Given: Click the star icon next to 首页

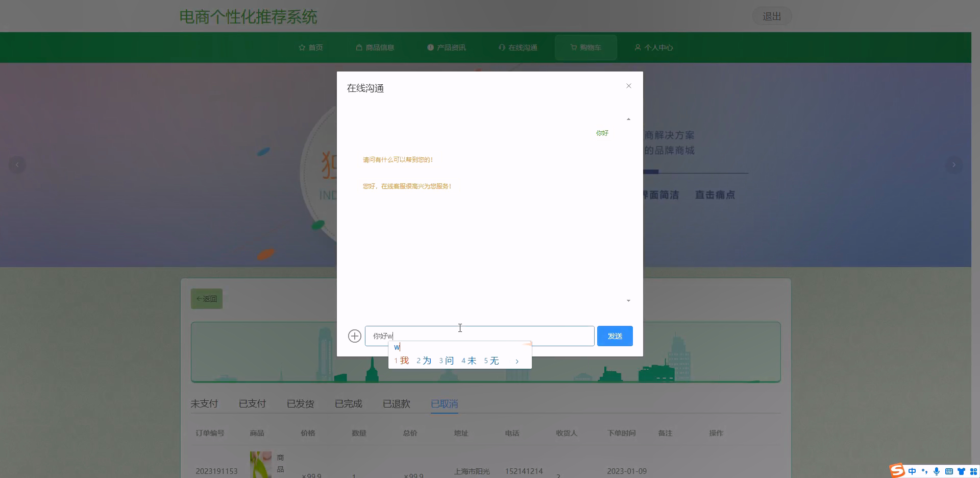Looking at the screenshot, I should (302, 47).
